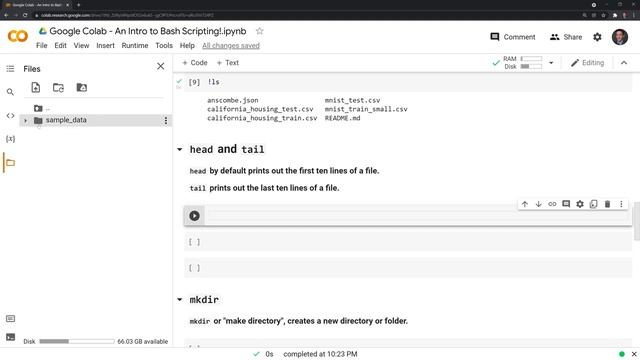Add a new Code cell
Image resolution: width=640 pixels, height=360 pixels.
195,63
